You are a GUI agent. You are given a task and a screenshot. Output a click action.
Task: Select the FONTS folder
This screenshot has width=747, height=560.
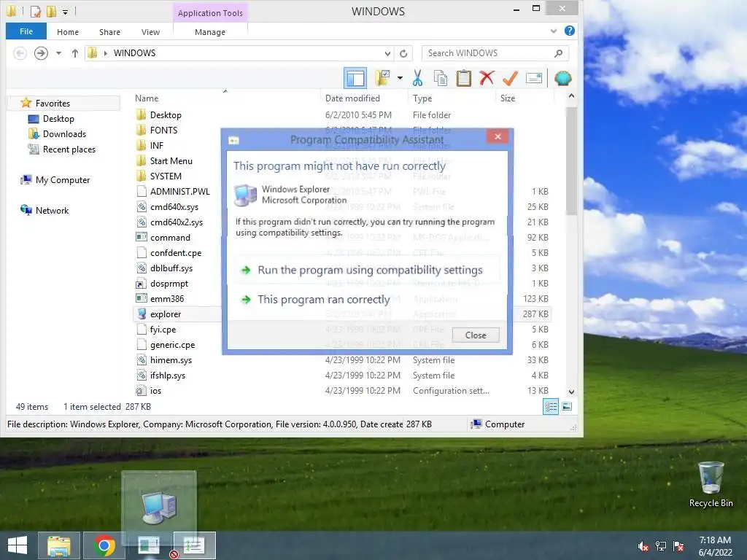pos(163,130)
